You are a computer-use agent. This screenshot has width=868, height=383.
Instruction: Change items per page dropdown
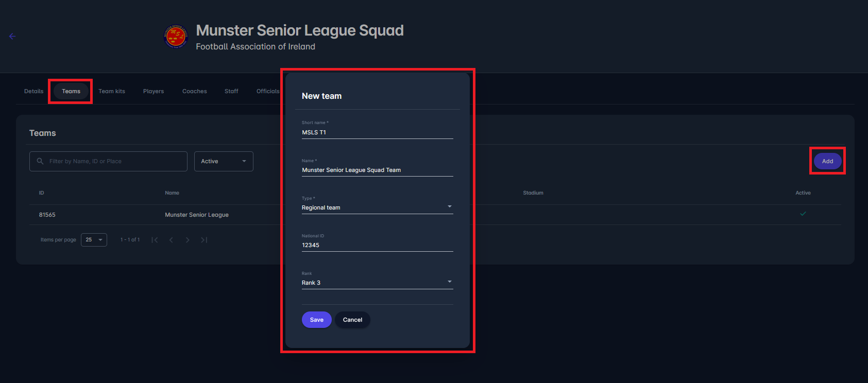[x=94, y=240]
